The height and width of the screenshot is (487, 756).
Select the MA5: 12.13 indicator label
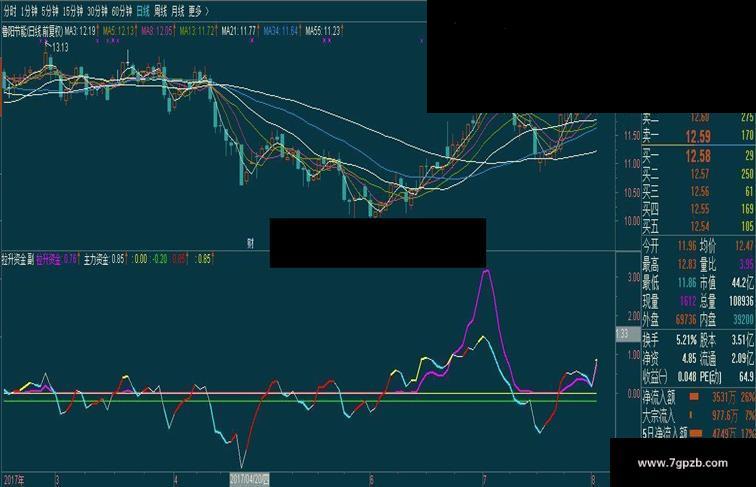[119, 31]
